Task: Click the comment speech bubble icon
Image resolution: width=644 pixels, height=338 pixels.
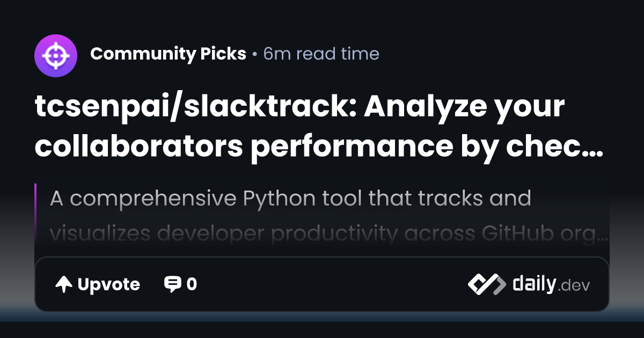Action: 172,284
